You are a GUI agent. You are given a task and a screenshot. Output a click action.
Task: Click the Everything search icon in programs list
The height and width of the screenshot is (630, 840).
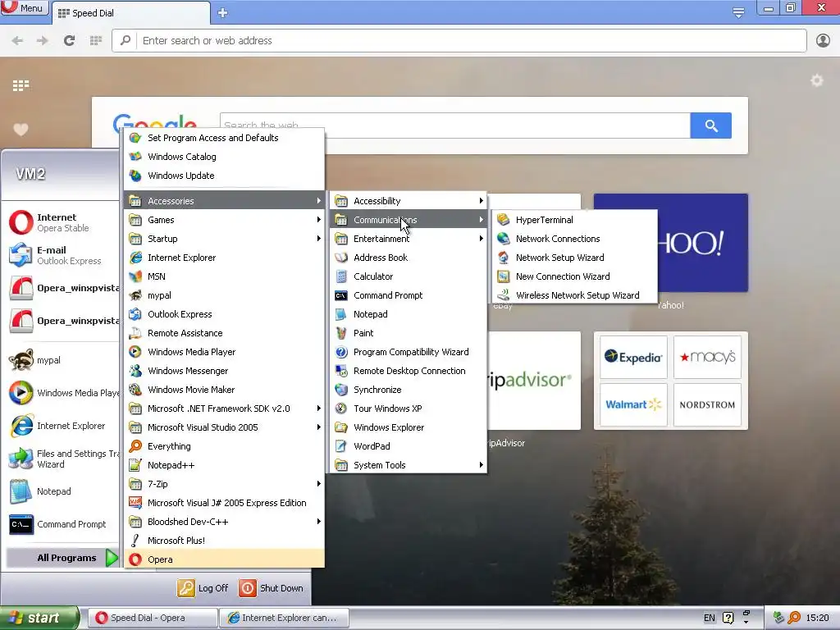click(x=135, y=445)
